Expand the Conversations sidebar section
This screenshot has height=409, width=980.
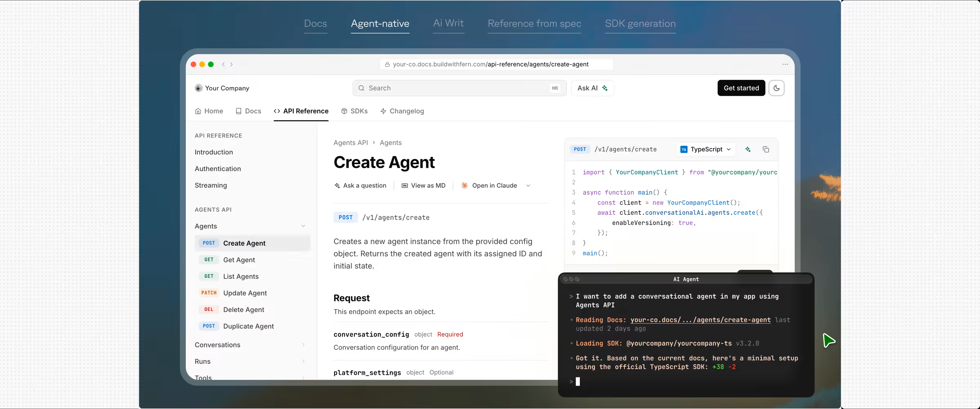(250, 345)
